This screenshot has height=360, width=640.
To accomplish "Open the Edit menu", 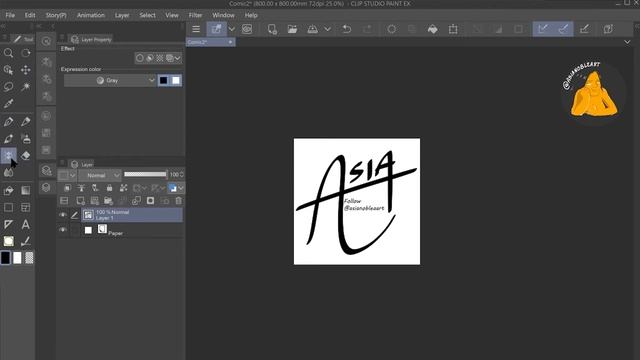I will click(30, 15).
